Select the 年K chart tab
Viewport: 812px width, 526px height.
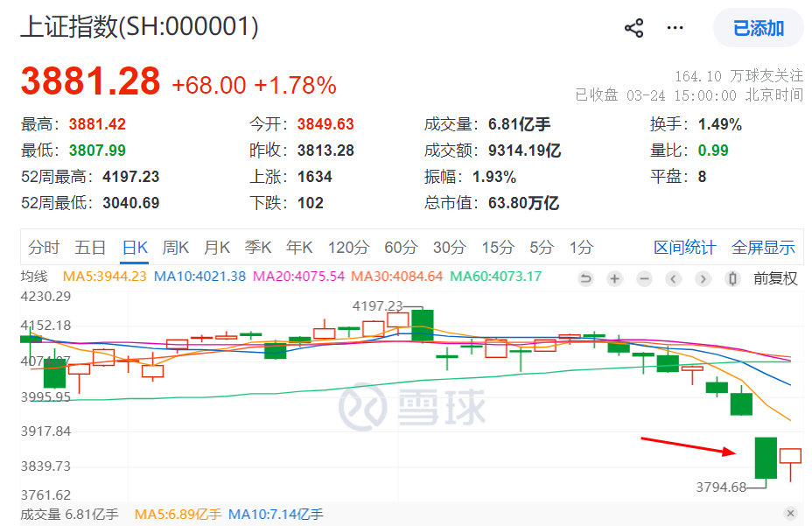[x=299, y=247]
